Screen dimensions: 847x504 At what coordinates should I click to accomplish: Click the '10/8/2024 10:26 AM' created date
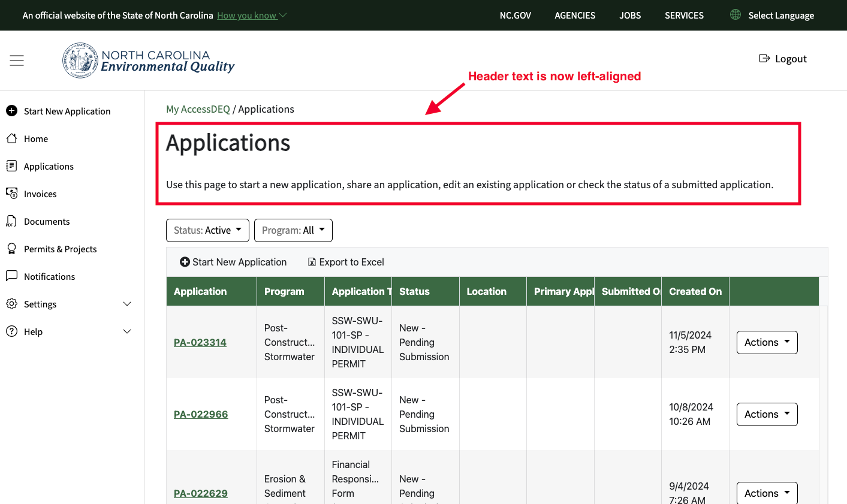[x=690, y=414]
